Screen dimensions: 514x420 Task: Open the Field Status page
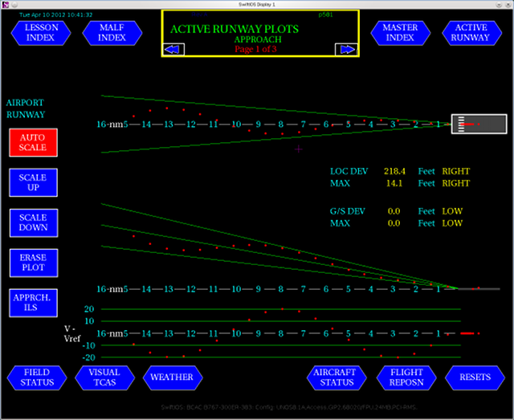[x=37, y=377]
